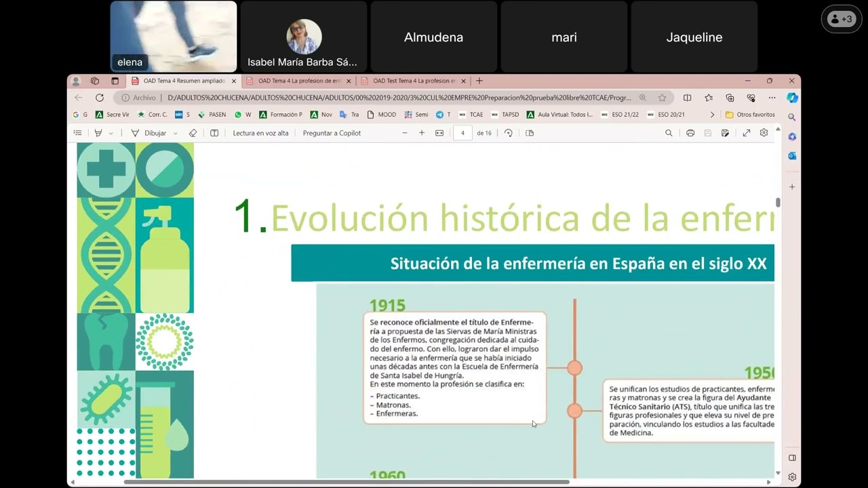This screenshot has height=488, width=868.
Task: Open the page view options
Action: [530, 133]
